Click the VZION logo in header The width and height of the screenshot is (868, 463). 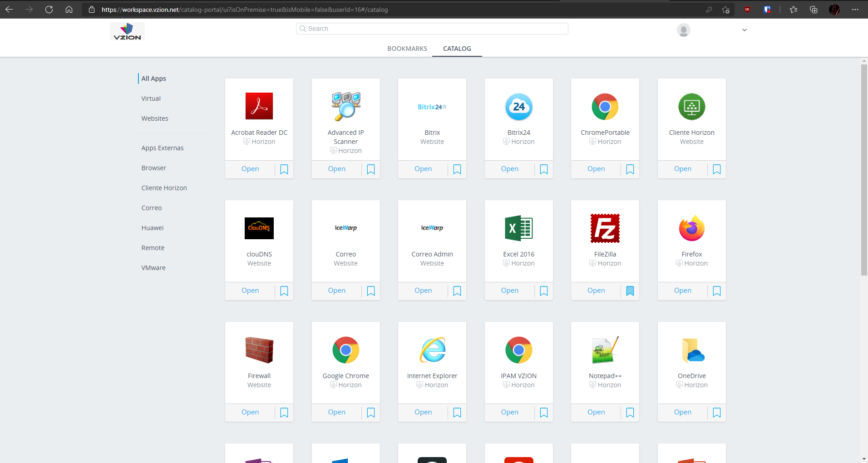click(127, 31)
